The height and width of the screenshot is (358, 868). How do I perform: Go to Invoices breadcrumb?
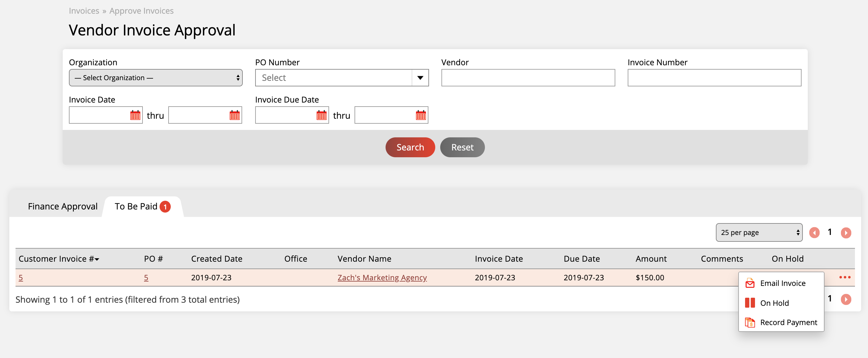tap(84, 11)
